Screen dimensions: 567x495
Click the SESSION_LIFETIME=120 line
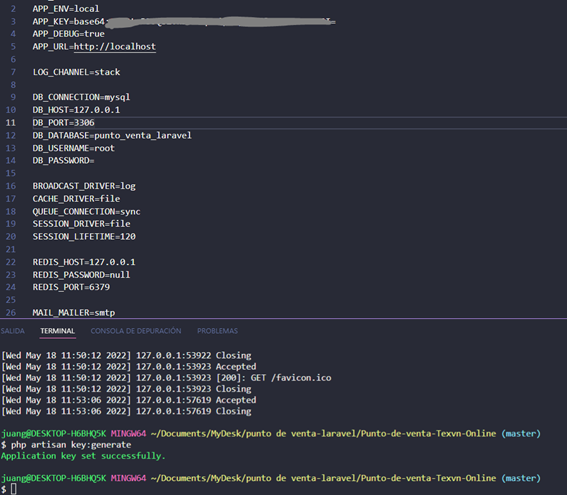[x=84, y=236]
